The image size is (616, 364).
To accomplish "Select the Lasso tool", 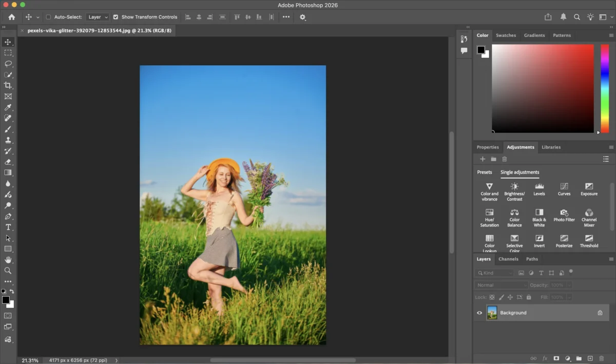I will [x=8, y=64].
